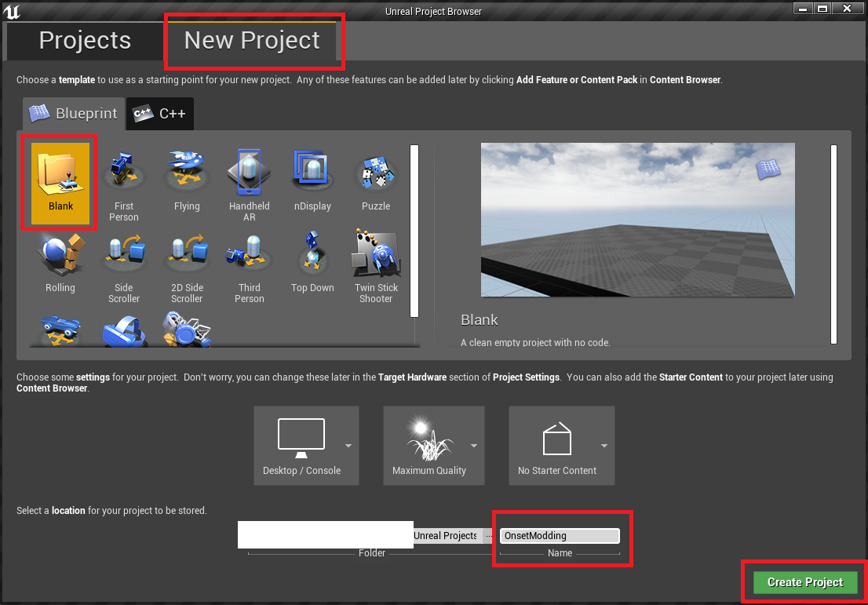Screen dimensions: 868x605
Task: Pick the Flying template icon
Action: pyautogui.click(x=187, y=180)
